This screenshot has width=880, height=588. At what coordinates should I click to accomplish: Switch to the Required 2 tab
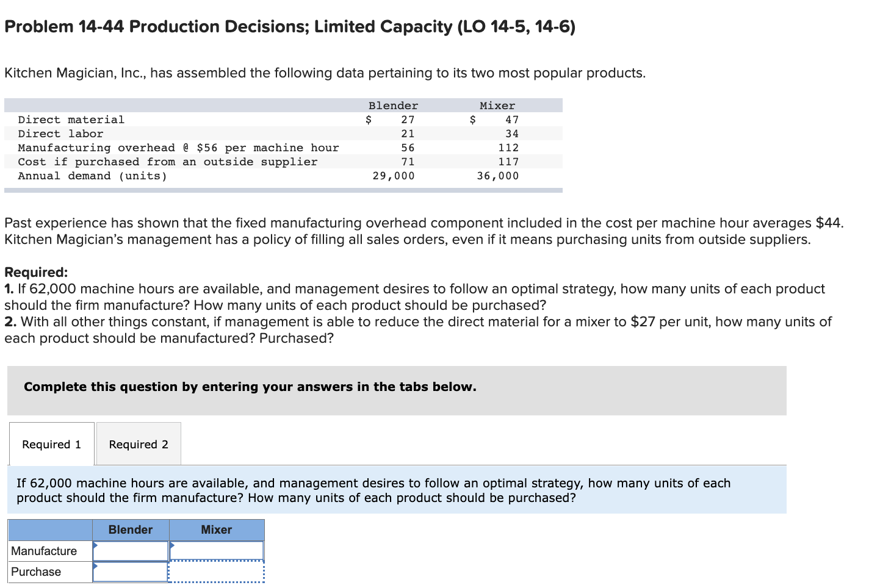[x=138, y=444]
